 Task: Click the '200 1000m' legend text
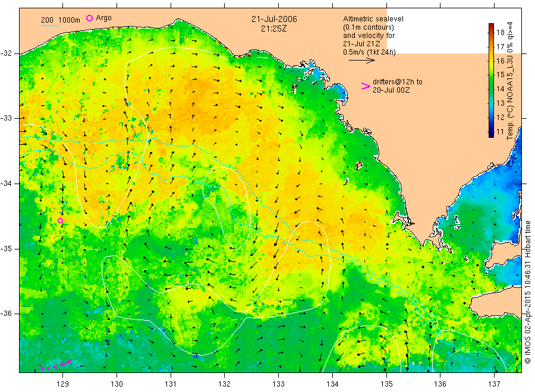pos(61,20)
